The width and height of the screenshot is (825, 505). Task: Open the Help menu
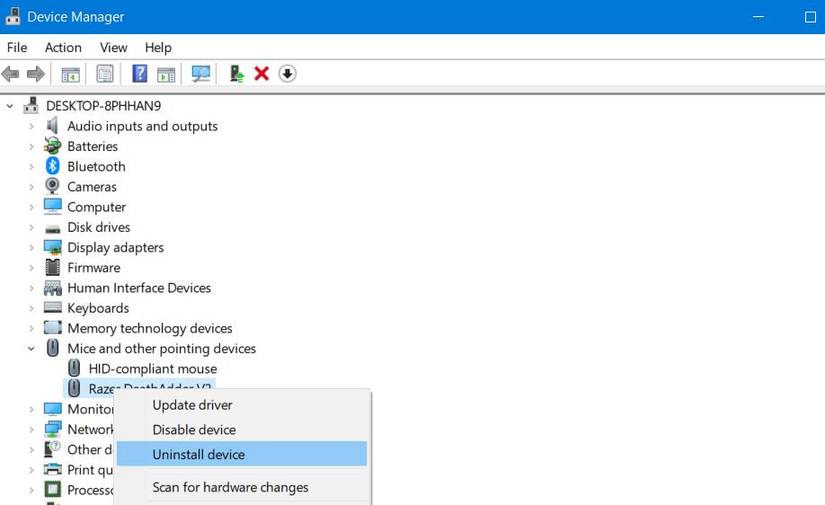click(158, 47)
